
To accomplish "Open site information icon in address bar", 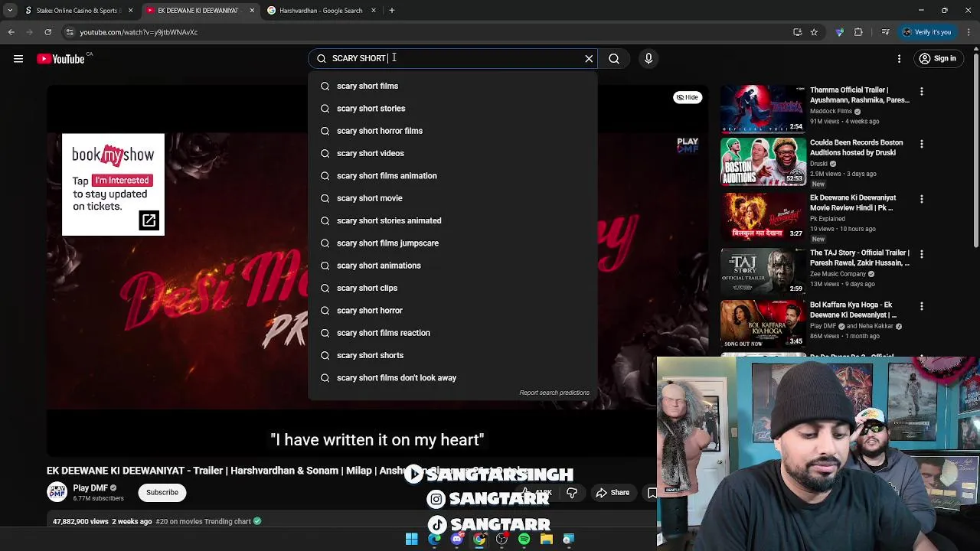I will (70, 32).
